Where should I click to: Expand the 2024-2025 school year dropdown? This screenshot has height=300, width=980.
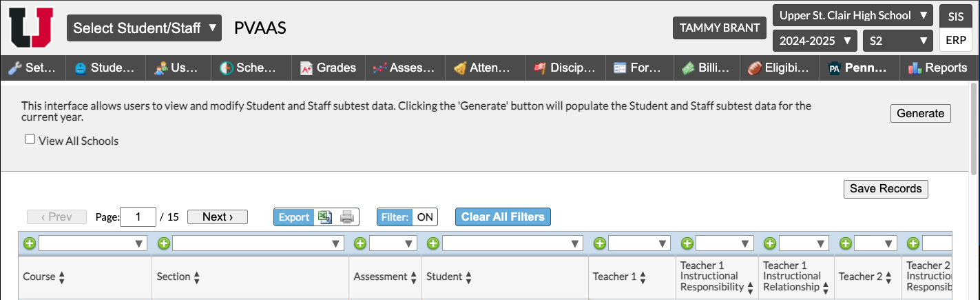(815, 41)
